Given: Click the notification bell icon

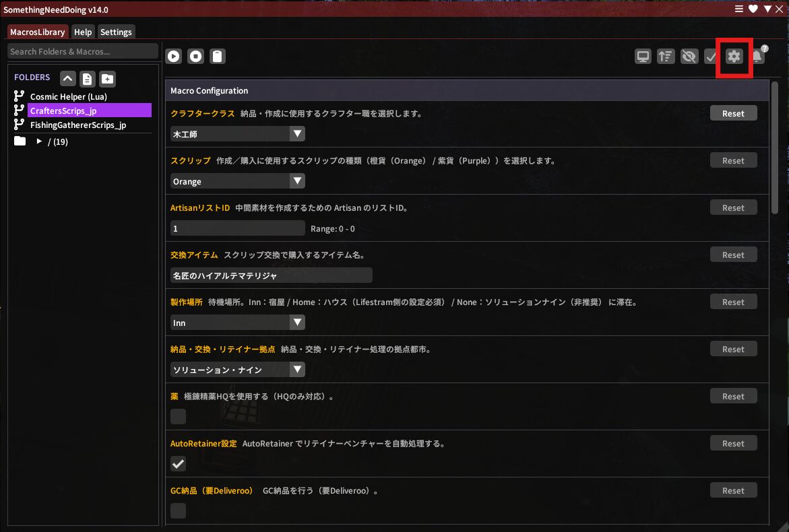Looking at the screenshot, I should click(x=758, y=57).
